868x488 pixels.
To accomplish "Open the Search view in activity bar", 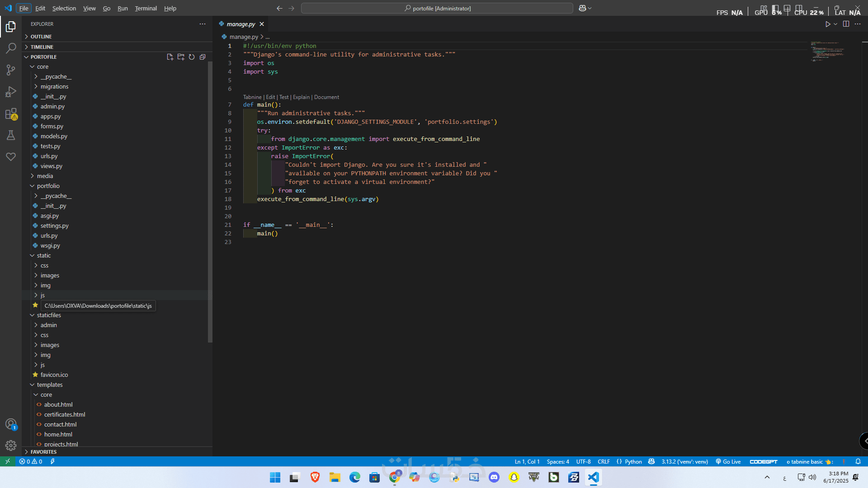I will pos(11,48).
